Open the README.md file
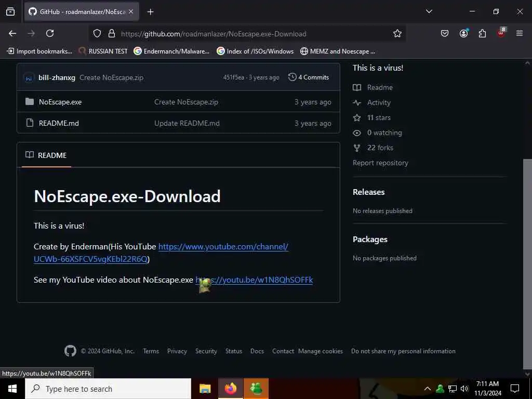532x399 pixels. tap(59, 123)
